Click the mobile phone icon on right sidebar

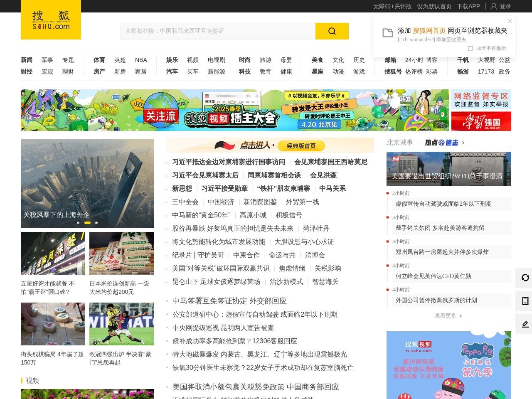525,301
